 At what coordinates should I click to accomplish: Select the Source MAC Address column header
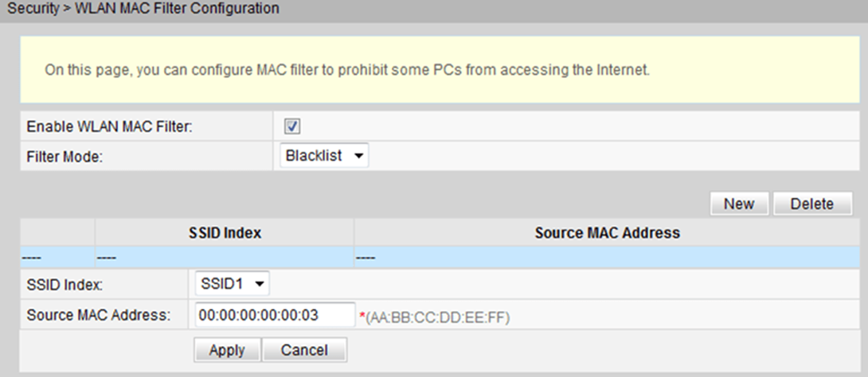607,233
